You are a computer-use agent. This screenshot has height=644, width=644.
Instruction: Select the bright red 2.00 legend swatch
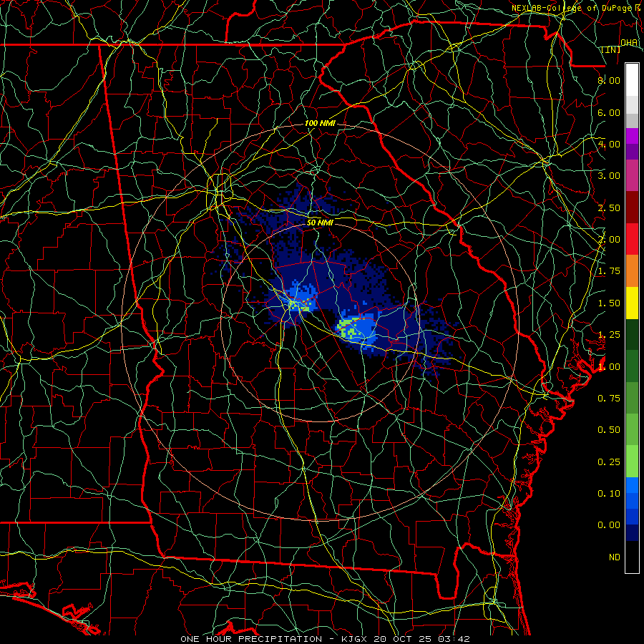(632, 239)
